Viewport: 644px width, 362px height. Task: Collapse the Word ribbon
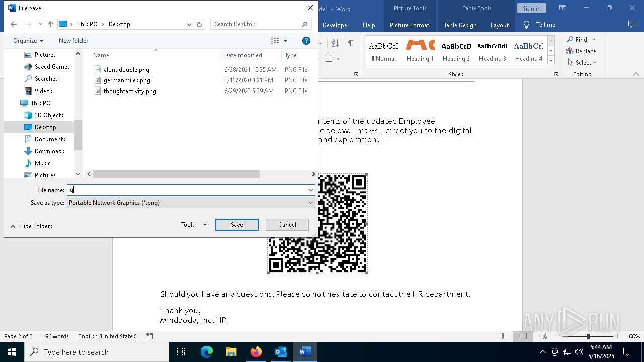tap(636, 74)
